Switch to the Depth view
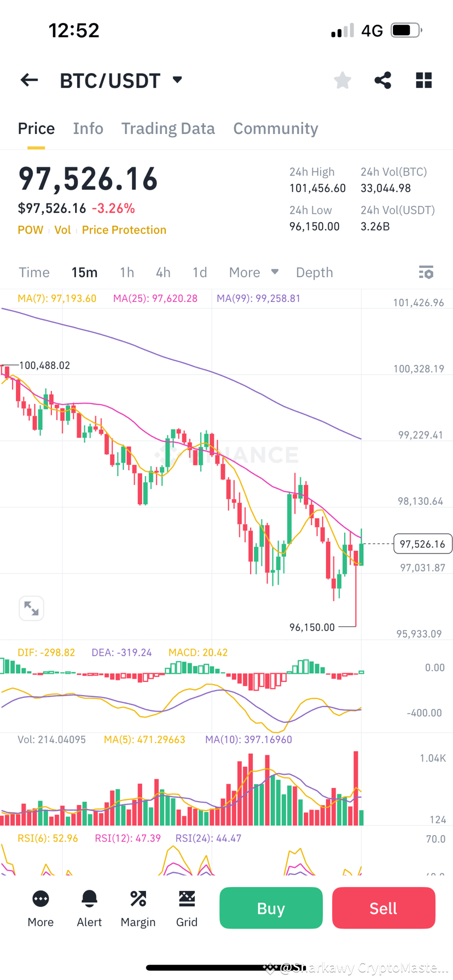 click(x=314, y=272)
